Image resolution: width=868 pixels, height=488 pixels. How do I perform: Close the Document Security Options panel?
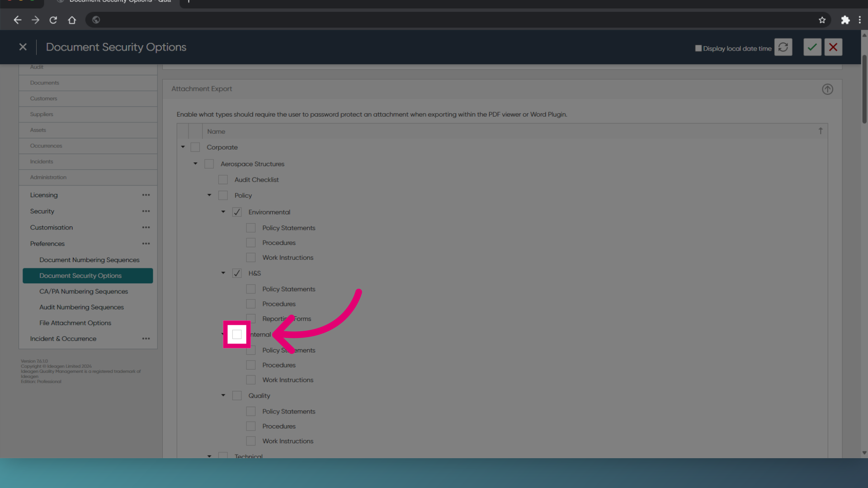pyautogui.click(x=23, y=47)
